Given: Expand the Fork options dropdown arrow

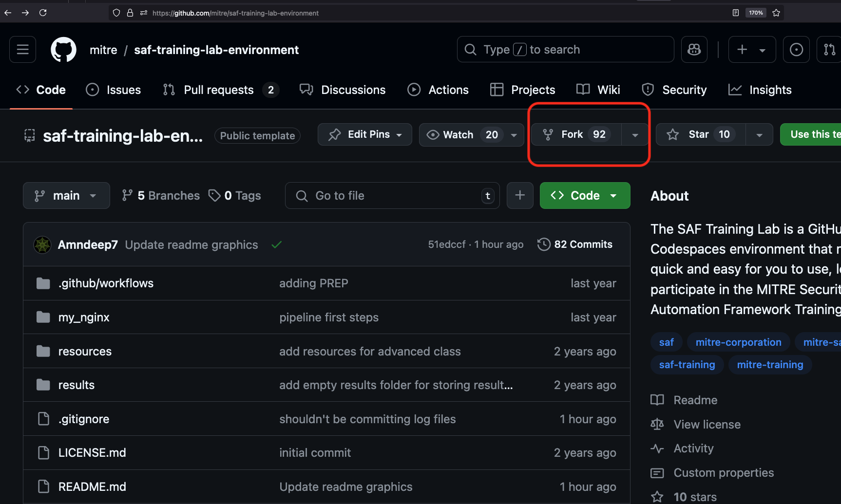Looking at the screenshot, I should [635, 135].
